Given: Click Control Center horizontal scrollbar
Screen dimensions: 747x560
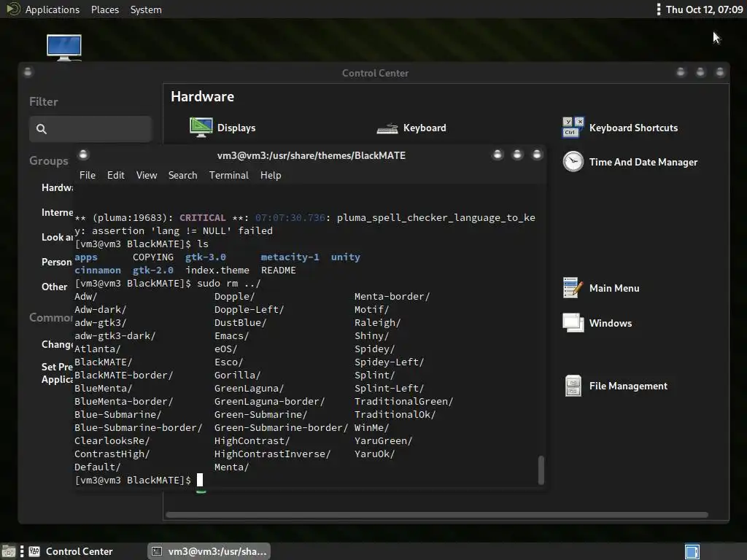Looking at the screenshot, I should tap(436, 515).
